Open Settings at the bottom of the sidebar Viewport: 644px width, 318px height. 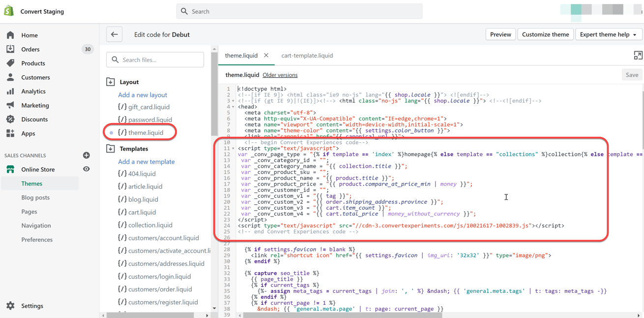pyautogui.click(x=32, y=306)
